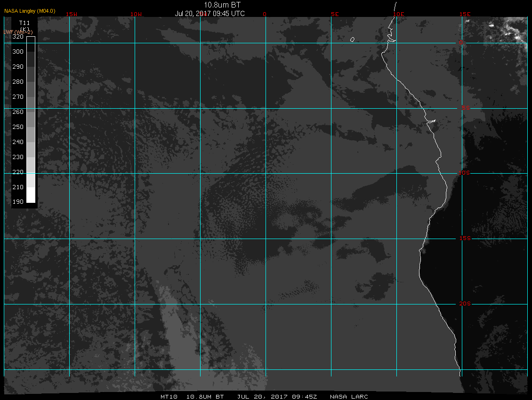The image size is (532, 400).
Task: Pick the white swatch at the colorbar bottom
Action: click(x=31, y=195)
